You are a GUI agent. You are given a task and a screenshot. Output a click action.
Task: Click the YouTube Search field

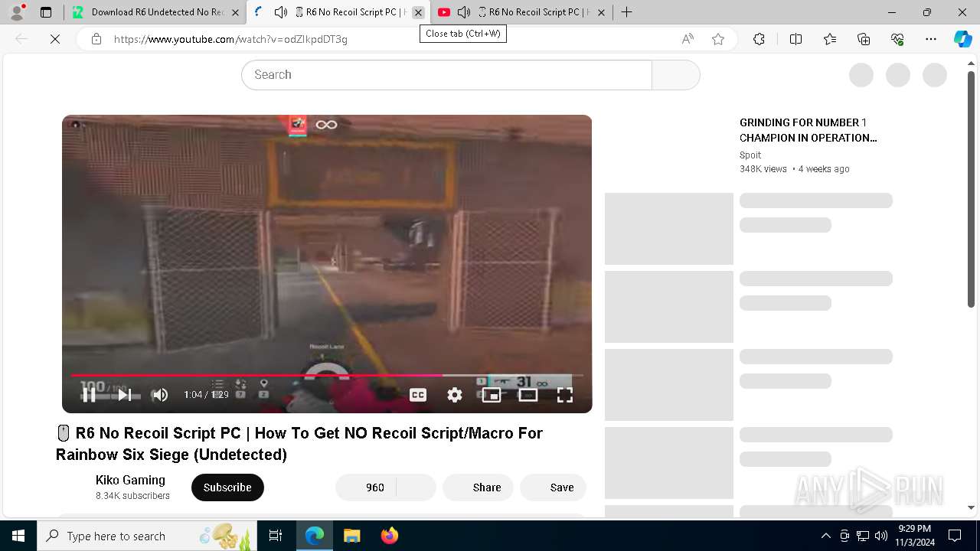(446, 75)
